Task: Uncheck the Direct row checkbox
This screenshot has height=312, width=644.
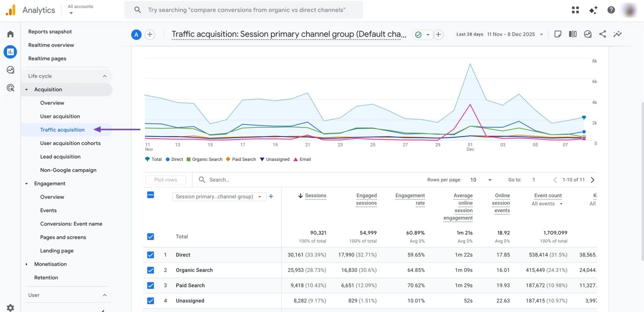Action: [151, 255]
